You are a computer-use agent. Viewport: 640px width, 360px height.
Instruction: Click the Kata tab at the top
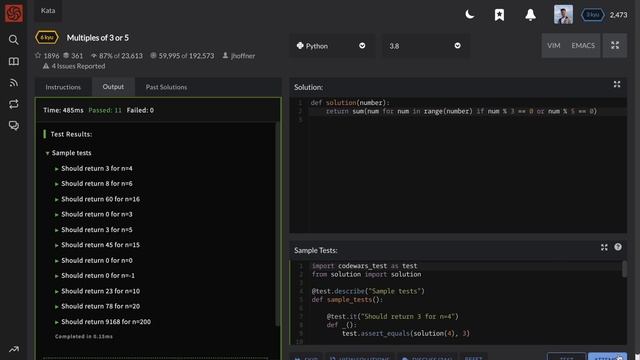point(48,11)
